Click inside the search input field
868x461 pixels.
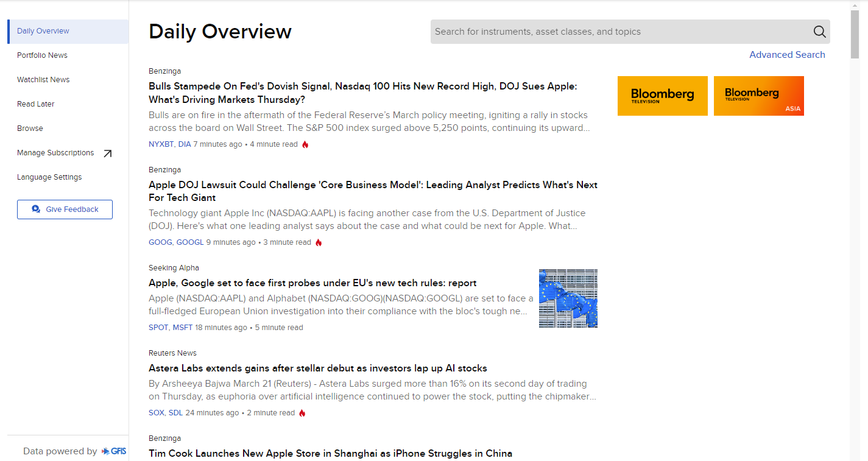click(609, 31)
